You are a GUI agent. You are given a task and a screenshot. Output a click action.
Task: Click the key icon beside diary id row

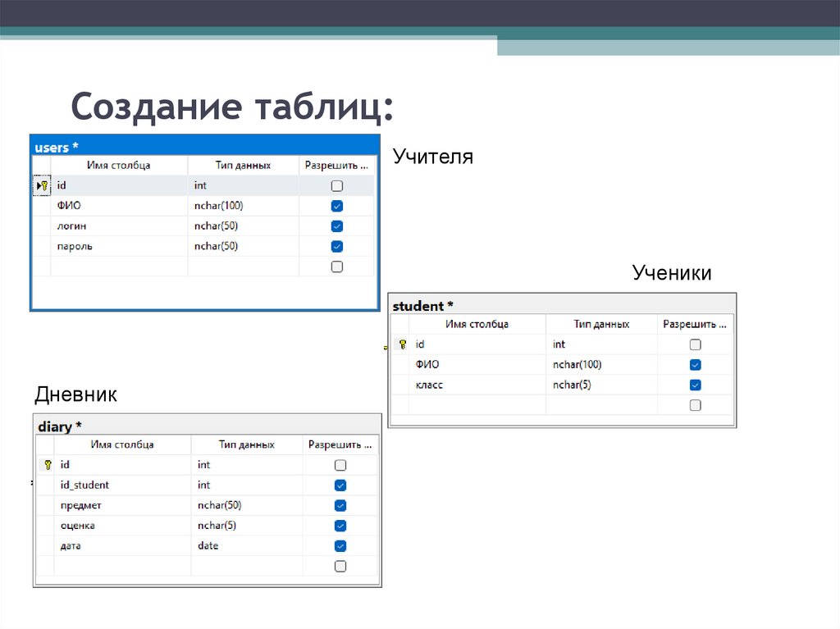pos(48,465)
